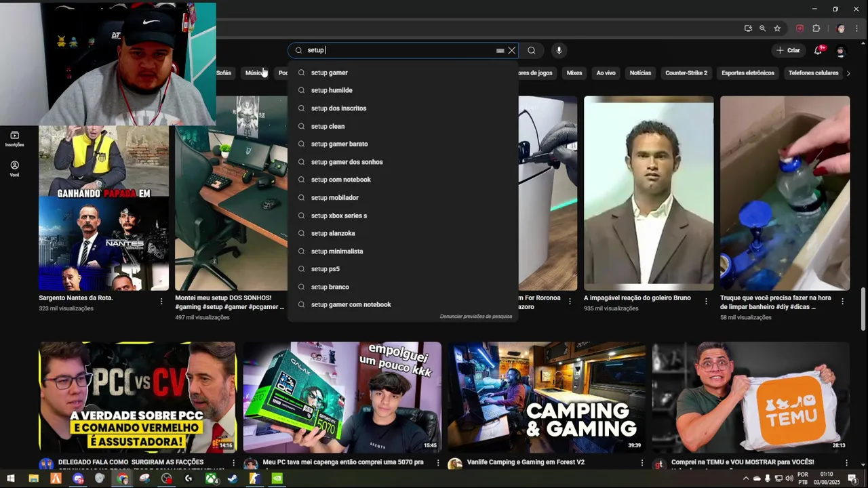The width and height of the screenshot is (868, 488).
Task: Open the Inscrições sidebar icon
Action: tap(14, 138)
